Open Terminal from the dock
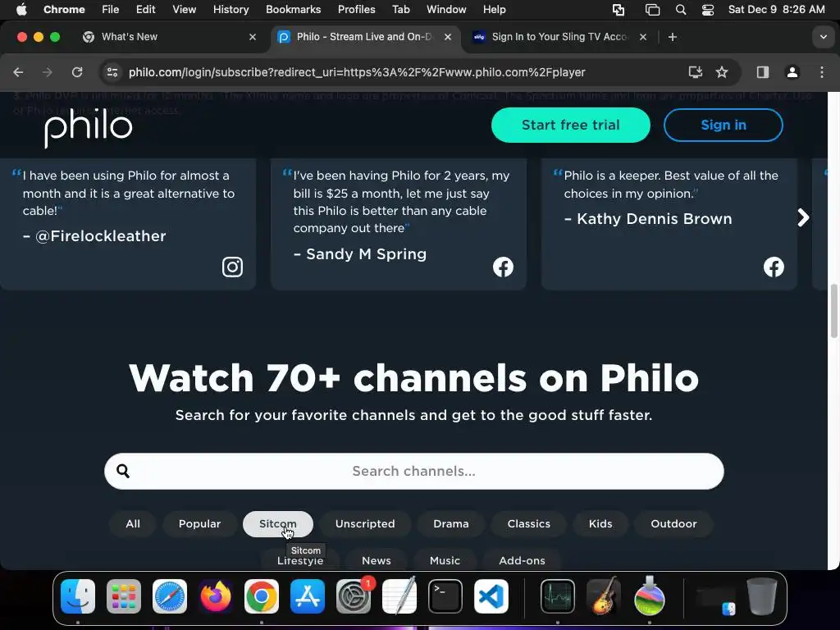840x630 pixels. (x=445, y=596)
